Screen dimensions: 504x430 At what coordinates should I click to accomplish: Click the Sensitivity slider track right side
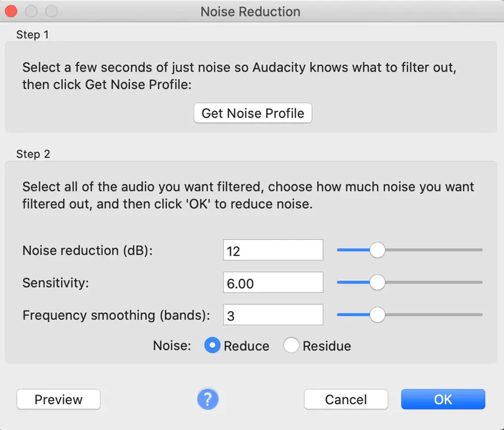tap(434, 282)
